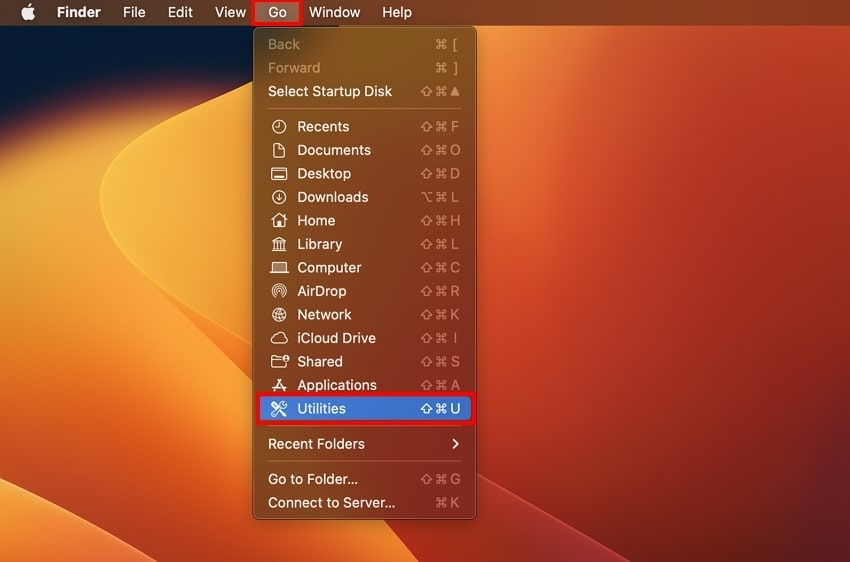The height and width of the screenshot is (562, 850).
Task: Open the View menu
Action: [x=230, y=12]
